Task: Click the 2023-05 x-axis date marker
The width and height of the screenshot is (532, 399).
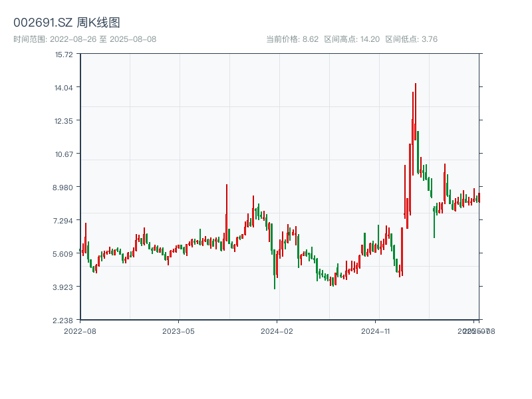Action: [x=178, y=331]
